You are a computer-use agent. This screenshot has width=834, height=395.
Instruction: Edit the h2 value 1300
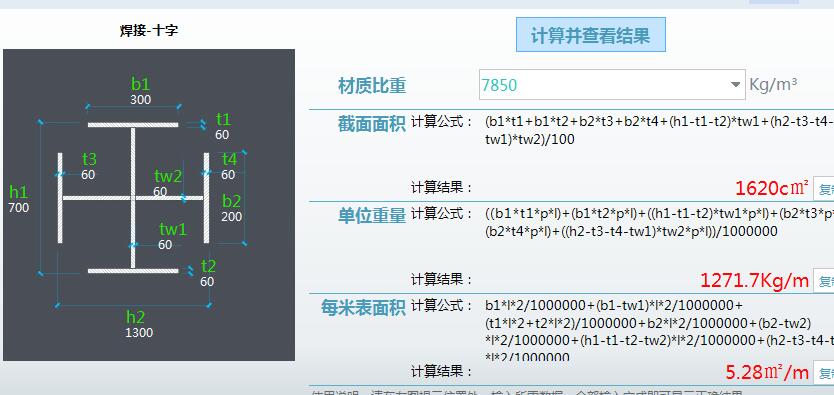pos(139,333)
